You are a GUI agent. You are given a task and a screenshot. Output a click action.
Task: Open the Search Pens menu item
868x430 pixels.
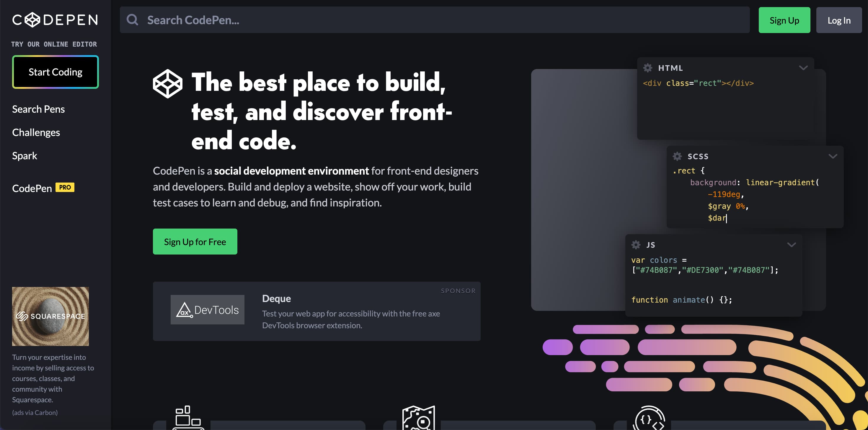click(x=38, y=109)
